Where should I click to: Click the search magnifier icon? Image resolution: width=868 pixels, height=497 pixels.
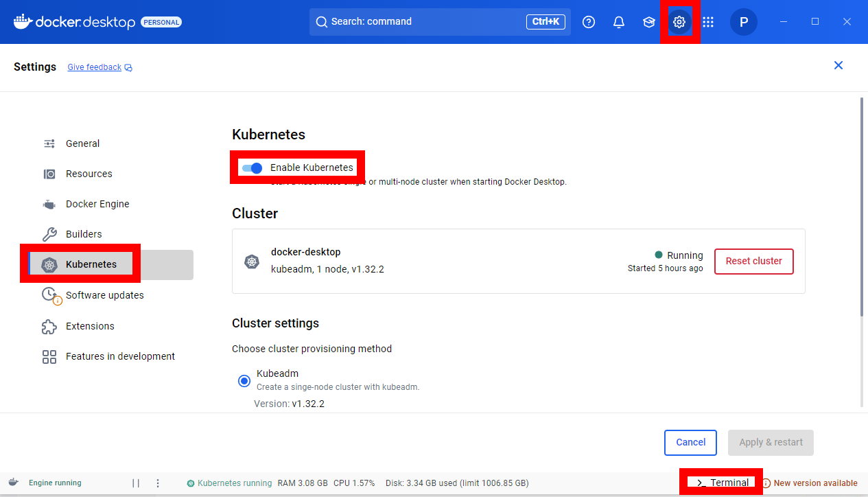321,22
